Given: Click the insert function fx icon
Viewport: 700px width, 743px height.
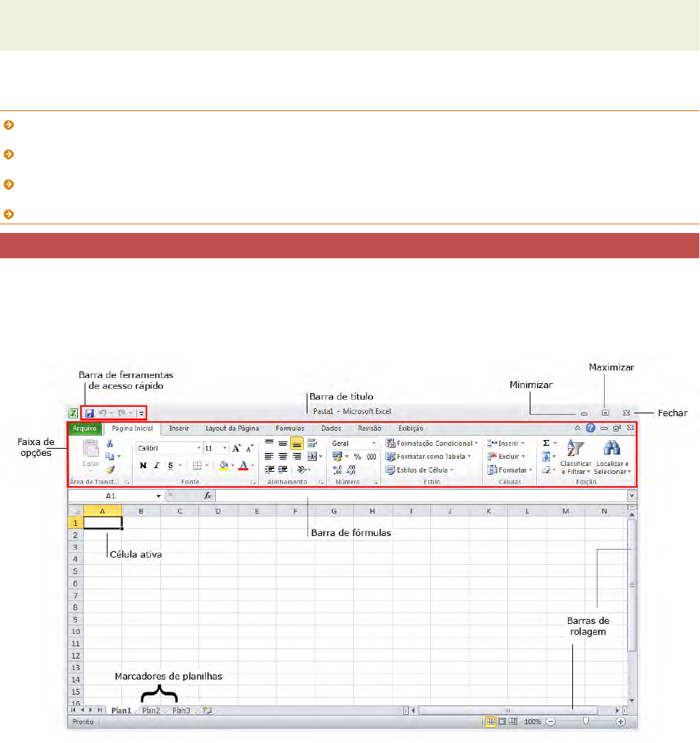Looking at the screenshot, I should pos(207,496).
